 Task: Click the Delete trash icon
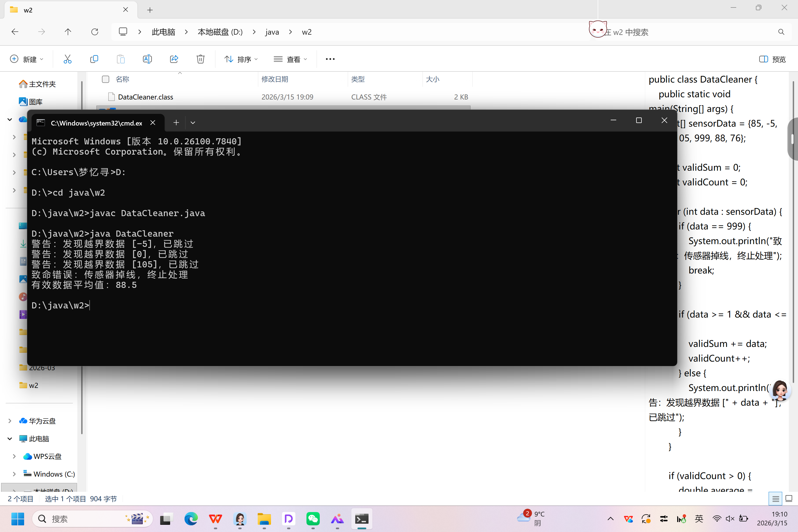pyautogui.click(x=201, y=59)
